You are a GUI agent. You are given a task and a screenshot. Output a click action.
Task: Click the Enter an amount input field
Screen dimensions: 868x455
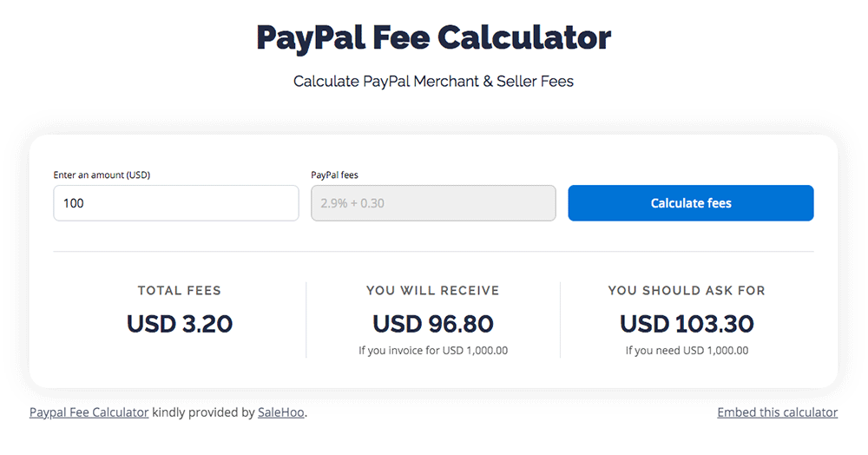click(x=176, y=203)
